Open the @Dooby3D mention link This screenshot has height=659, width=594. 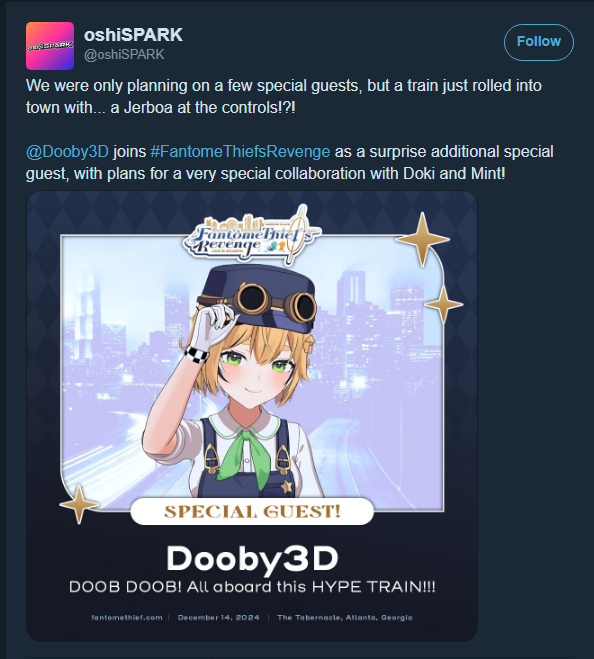67,151
